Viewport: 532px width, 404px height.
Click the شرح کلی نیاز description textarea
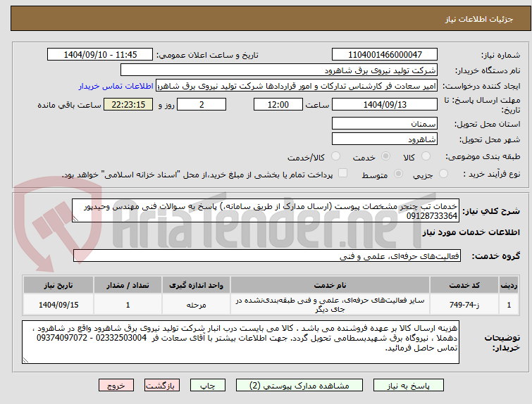[266, 211]
